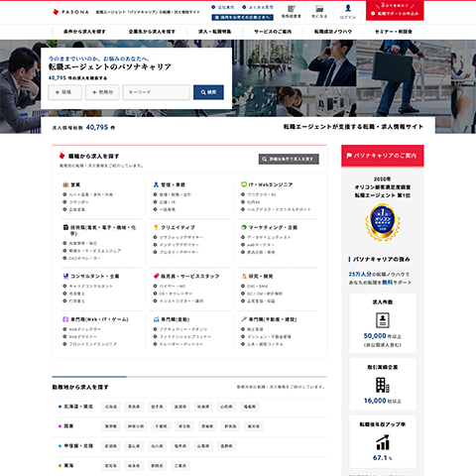This screenshot has height=476, width=476.
Task: Click the PASONA logo in the header
Action: click(70, 12)
